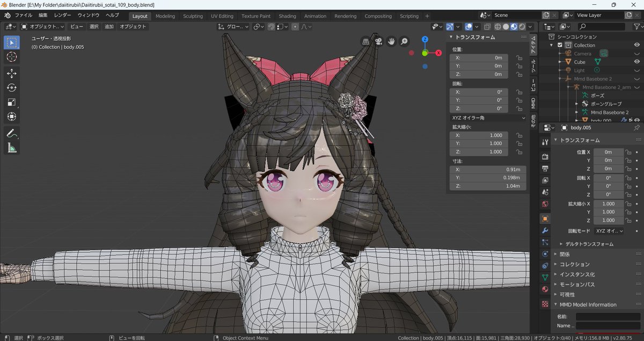Viewport: 644px width, 341px height.
Task: Toggle lock on Scale Y in sidebar
Action: (x=519, y=143)
